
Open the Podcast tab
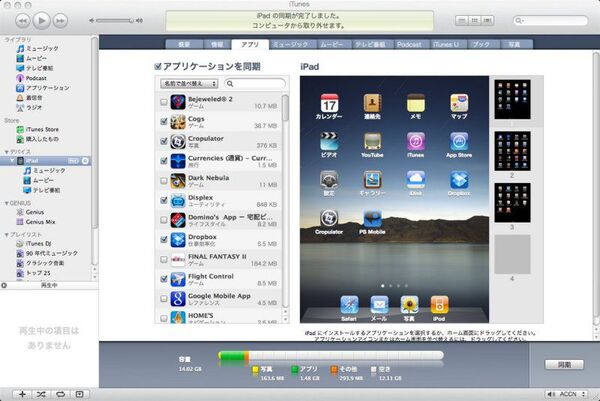[x=409, y=44]
